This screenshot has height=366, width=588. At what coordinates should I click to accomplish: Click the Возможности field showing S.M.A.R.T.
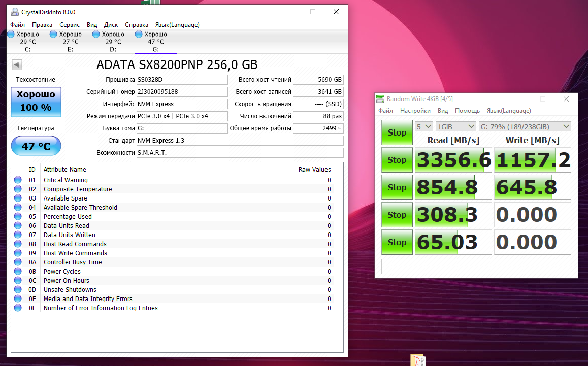click(240, 153)
